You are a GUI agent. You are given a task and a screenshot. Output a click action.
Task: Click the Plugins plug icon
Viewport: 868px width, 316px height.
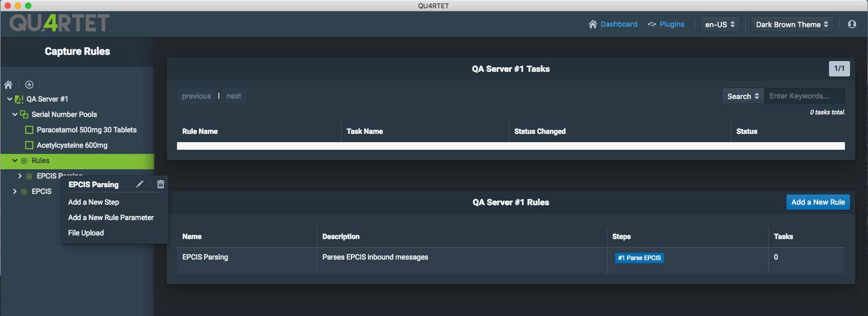click(652, 24)
